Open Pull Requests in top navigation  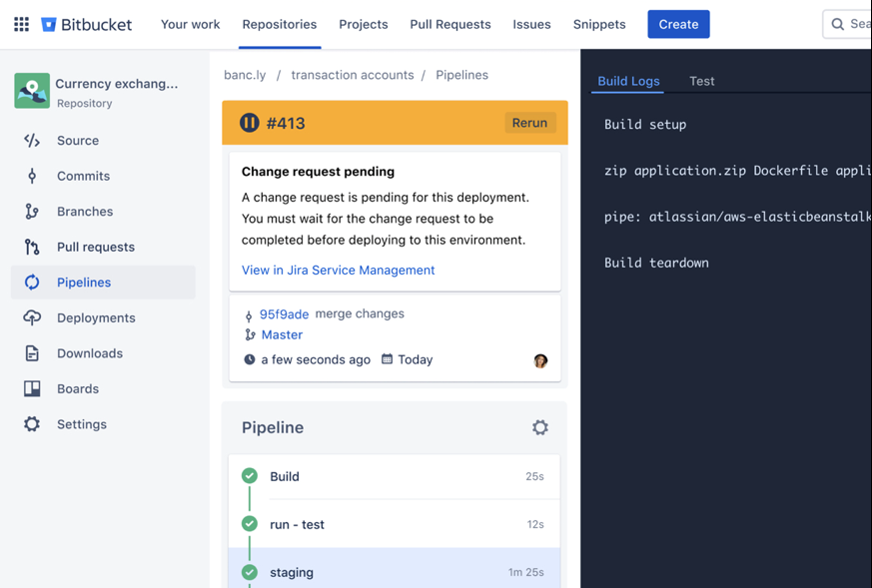coord(450,24)
